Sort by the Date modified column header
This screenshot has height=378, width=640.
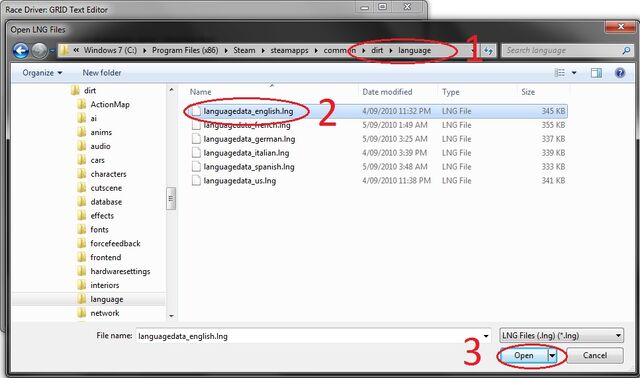(387, 92)
